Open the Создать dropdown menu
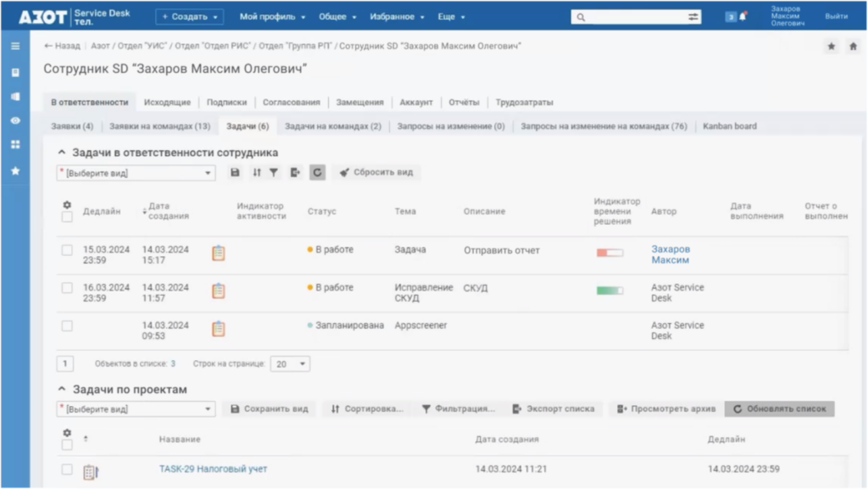868x489 pixels. [189, 16]
